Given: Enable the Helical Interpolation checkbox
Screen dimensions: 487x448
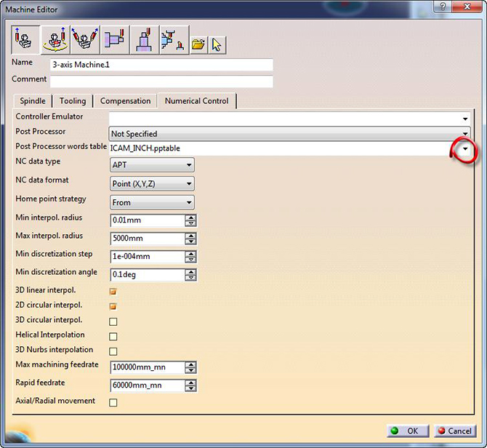Looking at the screenshot, I should (x=113, y=336).
